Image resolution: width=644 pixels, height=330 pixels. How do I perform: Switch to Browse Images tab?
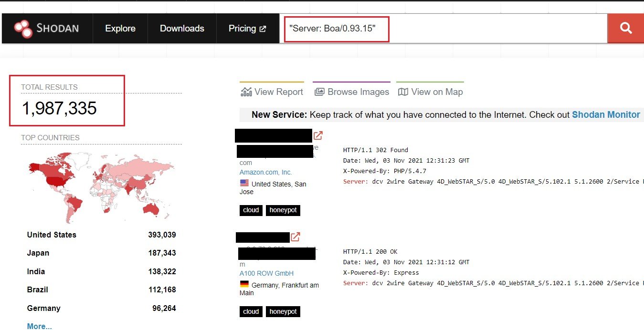click(x=351, y=92)
